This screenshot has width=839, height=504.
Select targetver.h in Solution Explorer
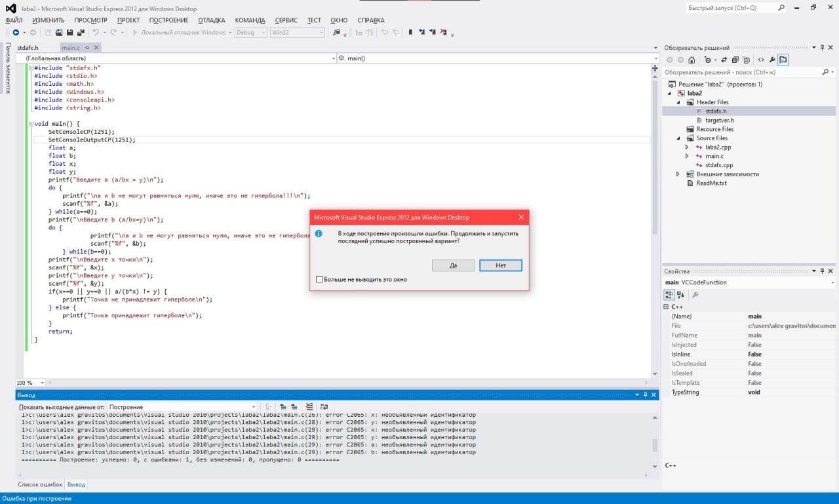[720, 120]
